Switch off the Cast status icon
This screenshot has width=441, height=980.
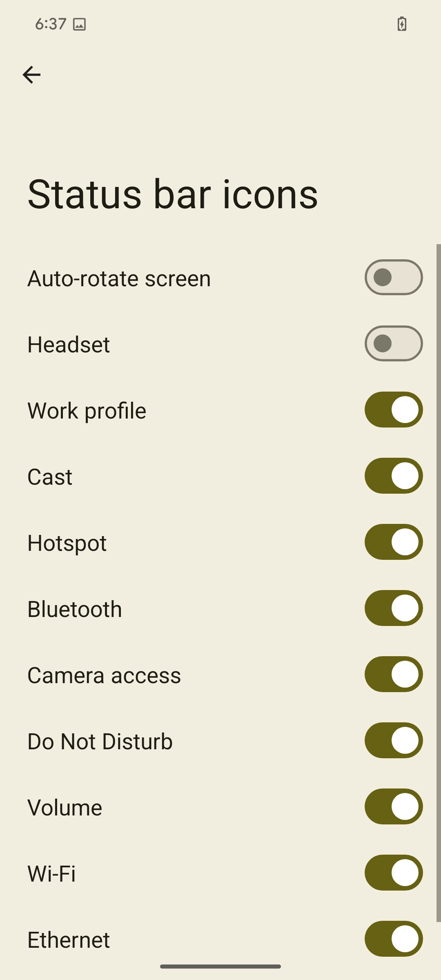393,476
